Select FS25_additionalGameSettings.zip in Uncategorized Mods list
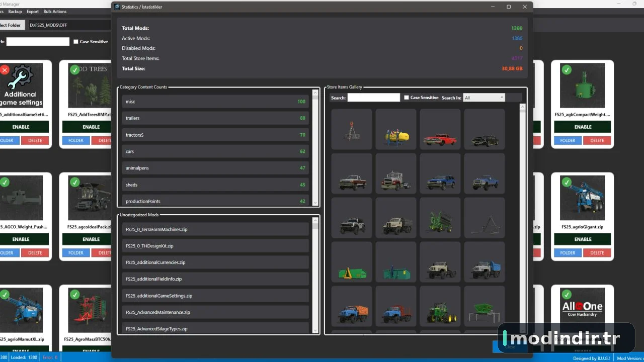The height and width of the screenshot is (362, 644). click(x=215, y=296)
